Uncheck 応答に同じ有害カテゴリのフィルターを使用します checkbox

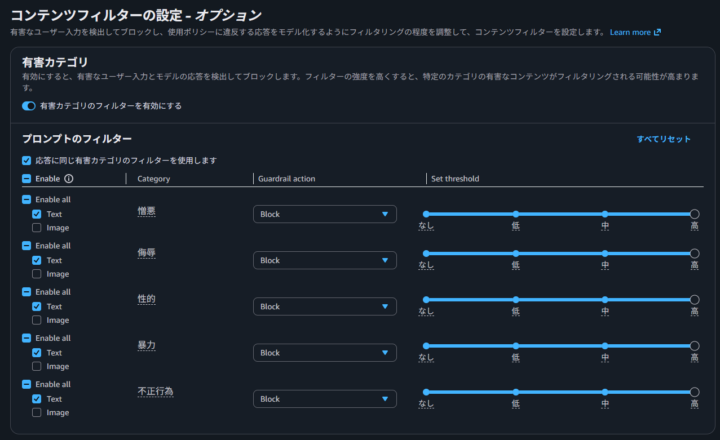26,160
